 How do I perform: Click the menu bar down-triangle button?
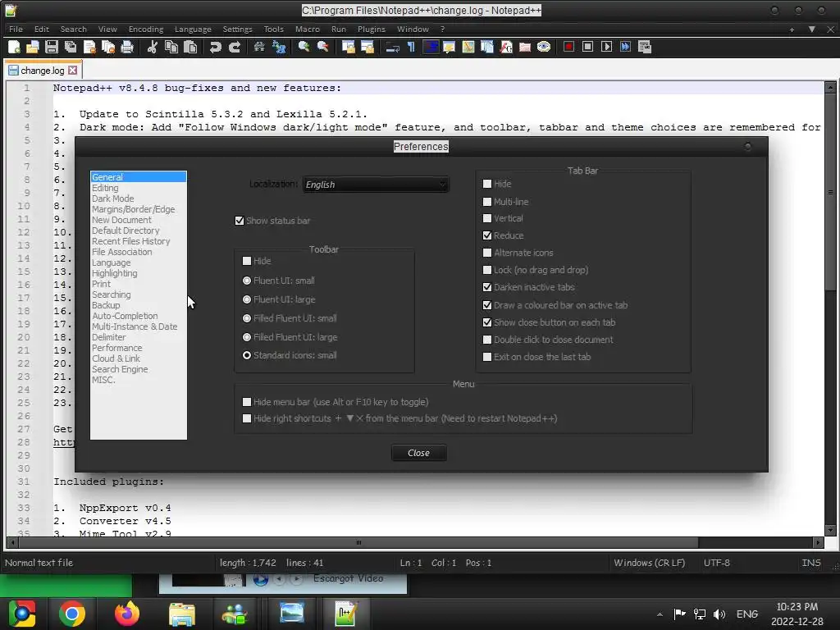coord(812,30)
